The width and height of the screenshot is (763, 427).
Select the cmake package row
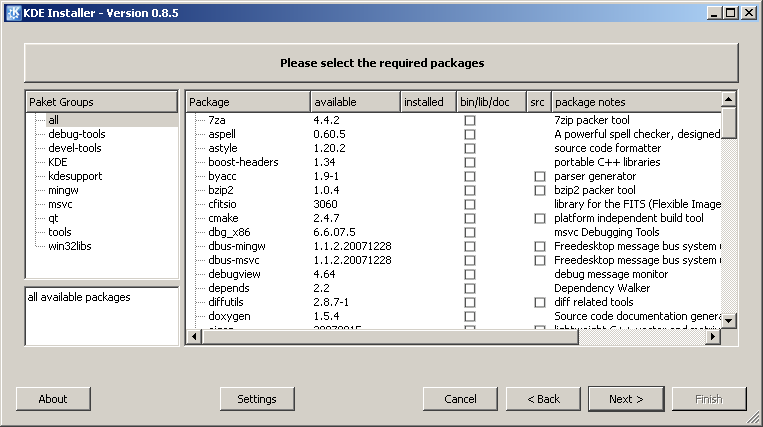(x=223, y=218)
